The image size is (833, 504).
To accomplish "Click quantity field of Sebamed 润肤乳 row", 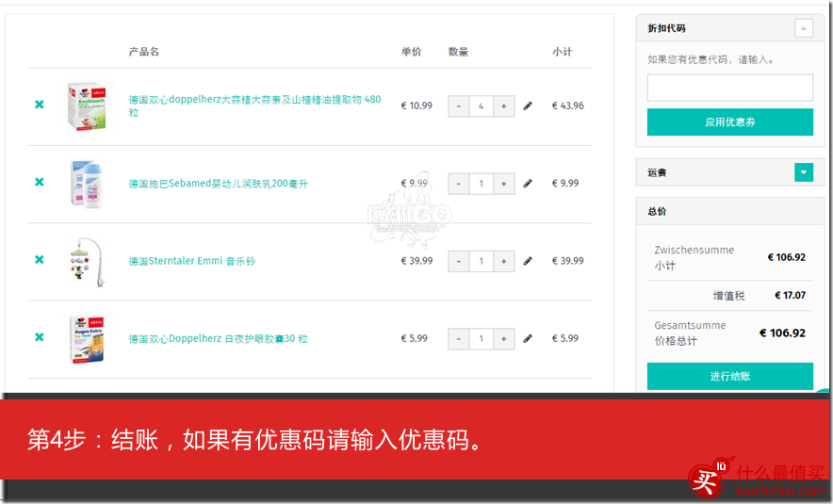I will click(x=482, y=184).
